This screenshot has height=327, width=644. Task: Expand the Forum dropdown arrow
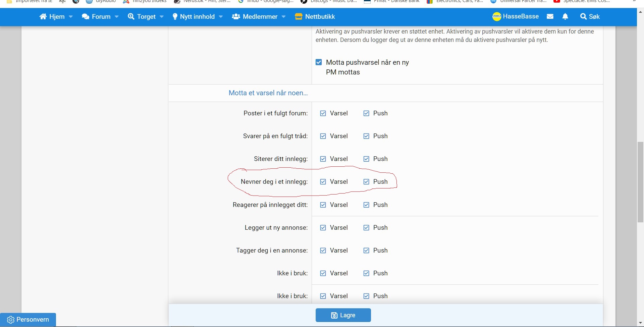tap(117, 16)
